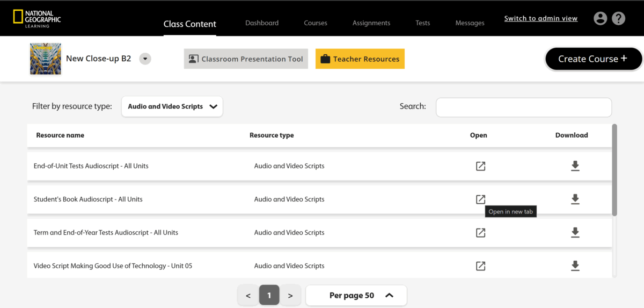Change the Per page 50 setting
The width and height of the screenshot is (644, 308).
(356, 295)
